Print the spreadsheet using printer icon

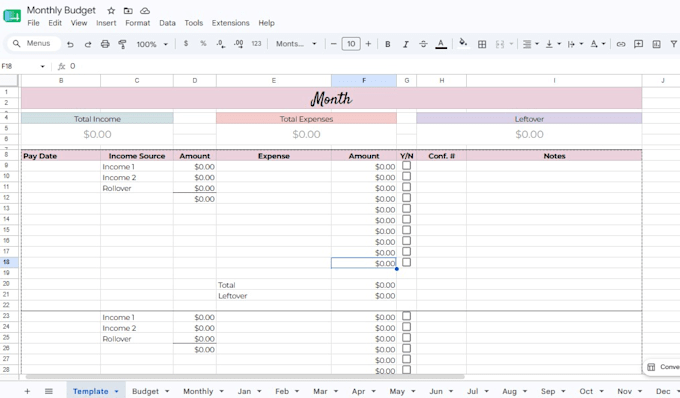[105, 44]
